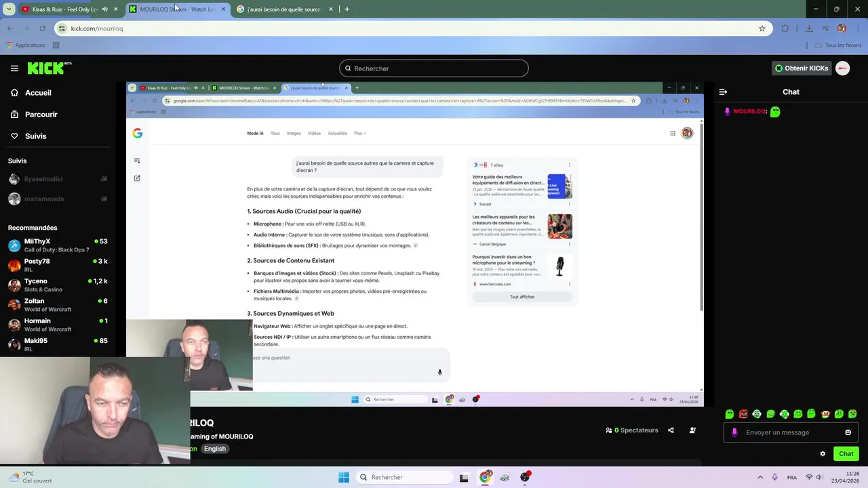Open recommended channel Posty78
Screen dimensions: 868x488
(58, 265)
